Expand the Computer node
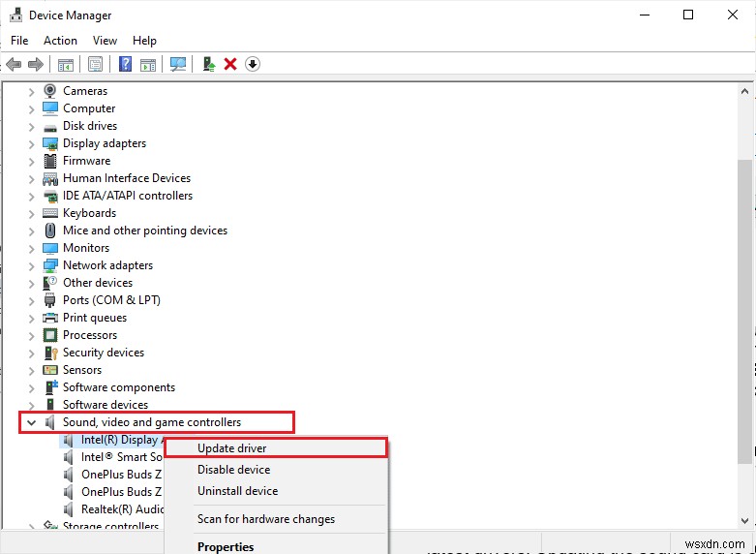Screen dimensions: 756x554 pos(31,109)
